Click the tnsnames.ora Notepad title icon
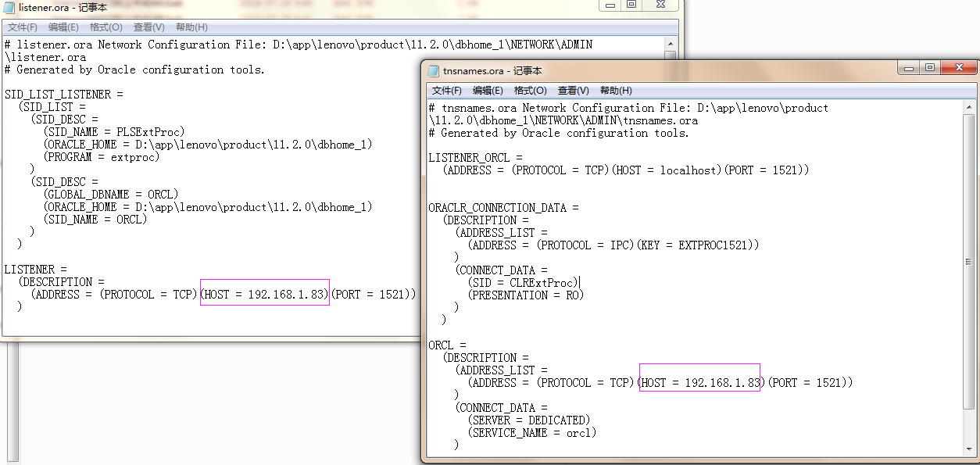 coord(434,70)
